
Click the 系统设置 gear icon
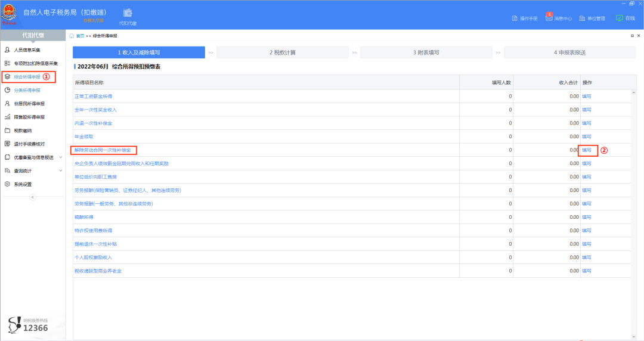pyautogui.click(x=7, y=184)
